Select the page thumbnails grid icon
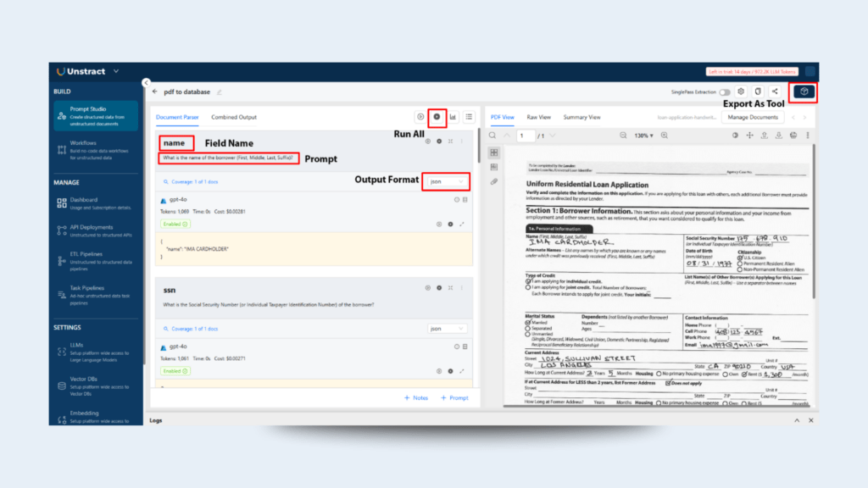The width and height of the screenshot is (868, 488). 494,152
